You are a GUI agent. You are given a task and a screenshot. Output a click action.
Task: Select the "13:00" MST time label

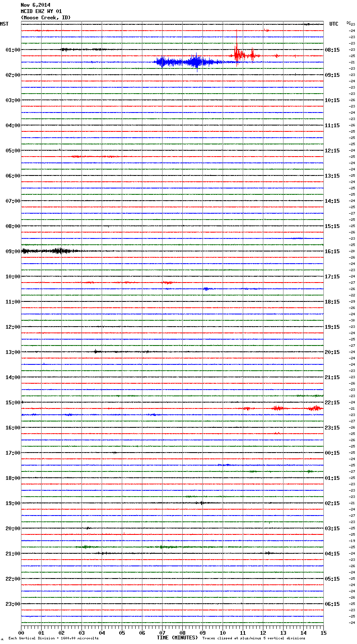pyautogui.click(x=13, y=352)
